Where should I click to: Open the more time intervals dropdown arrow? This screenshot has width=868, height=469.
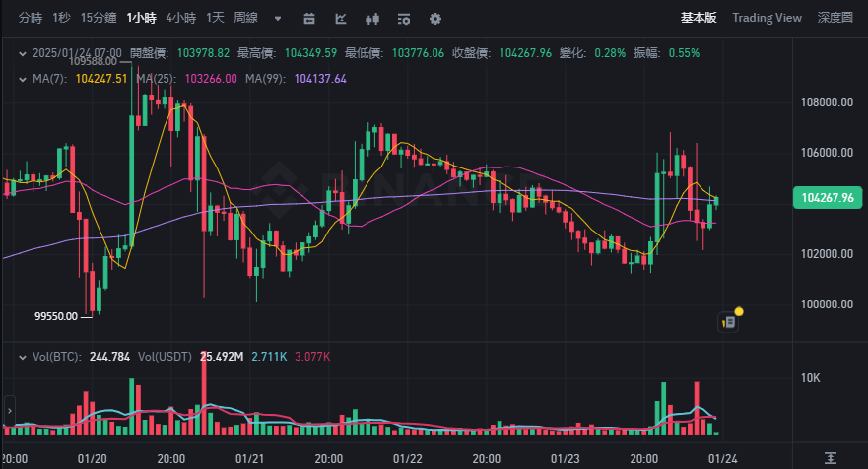[x=278, y=19]
